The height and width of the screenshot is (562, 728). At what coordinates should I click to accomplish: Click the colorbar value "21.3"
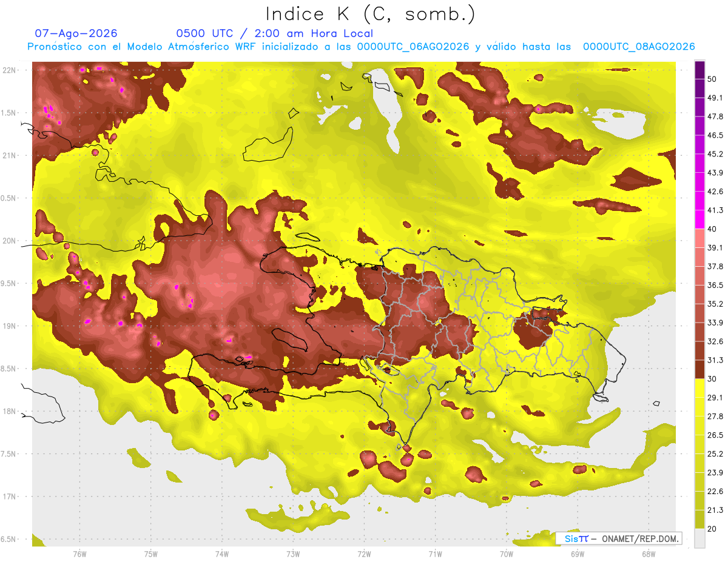coord(715,510)
